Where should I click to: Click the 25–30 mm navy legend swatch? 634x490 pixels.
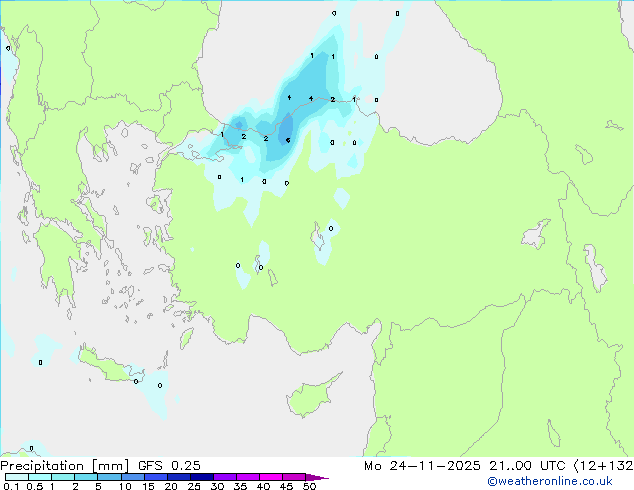202,477
